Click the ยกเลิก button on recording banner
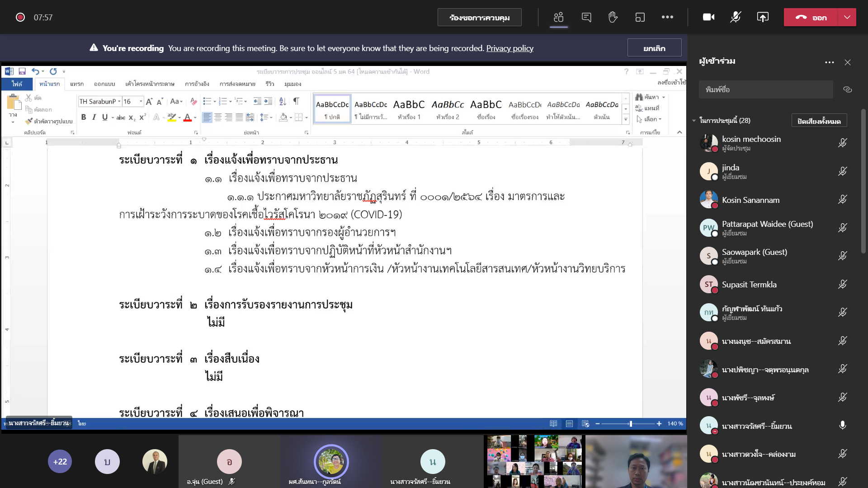 pos(654,48)
